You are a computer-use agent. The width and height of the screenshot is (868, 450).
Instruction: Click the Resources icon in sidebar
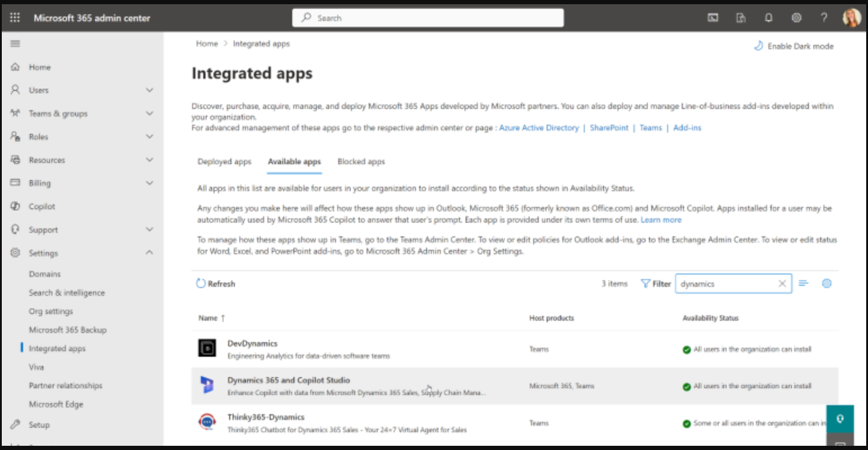16,160
